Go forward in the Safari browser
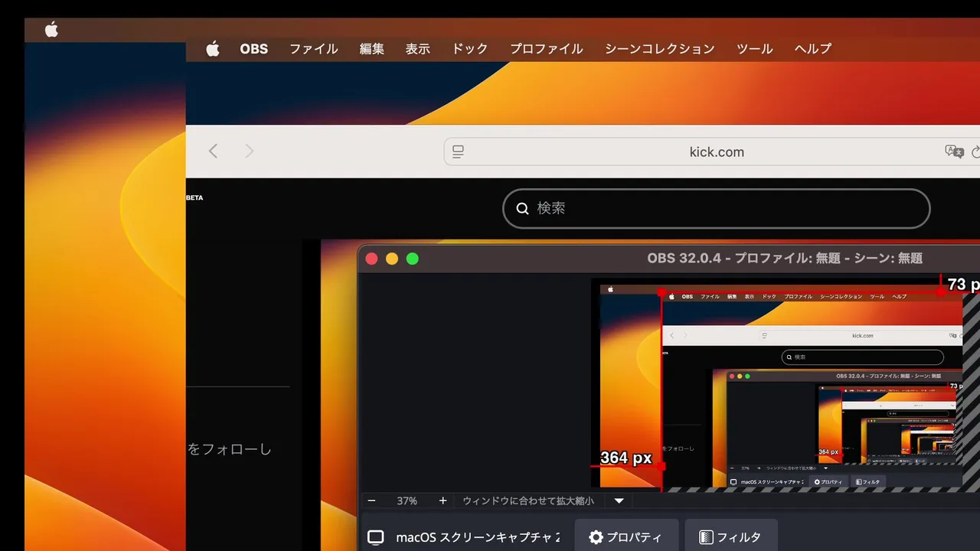 tap(249, 152)
